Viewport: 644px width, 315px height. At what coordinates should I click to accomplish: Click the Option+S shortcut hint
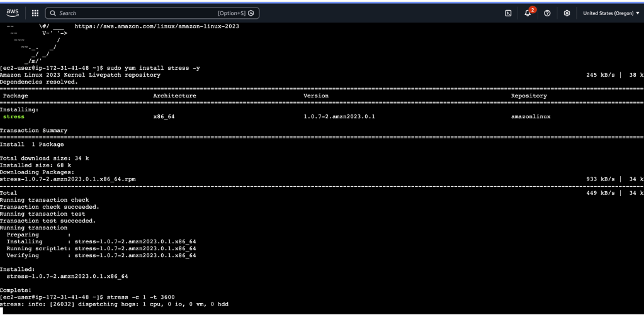tap(232, 13)
